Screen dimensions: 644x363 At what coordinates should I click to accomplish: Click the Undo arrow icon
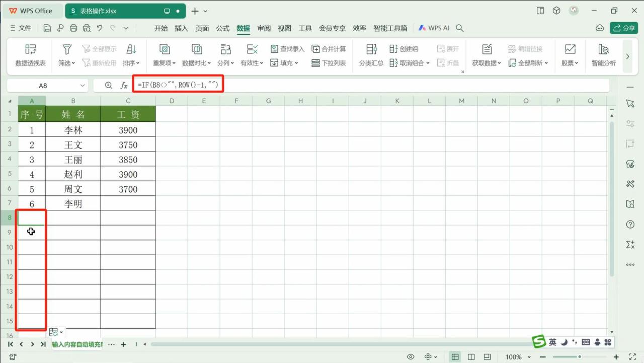point(100,28)
